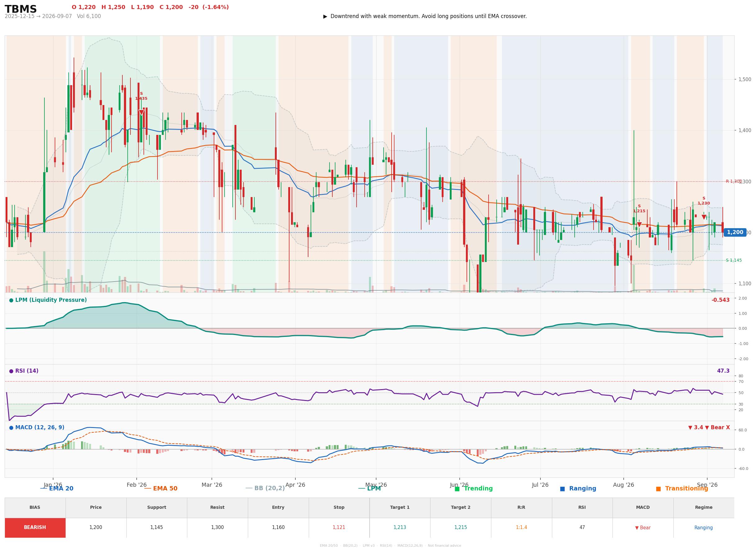Image resolution: width=756 pixels, height=552 pixels.
Task: Click the Target 2 column header
Action: pos(461,507)
